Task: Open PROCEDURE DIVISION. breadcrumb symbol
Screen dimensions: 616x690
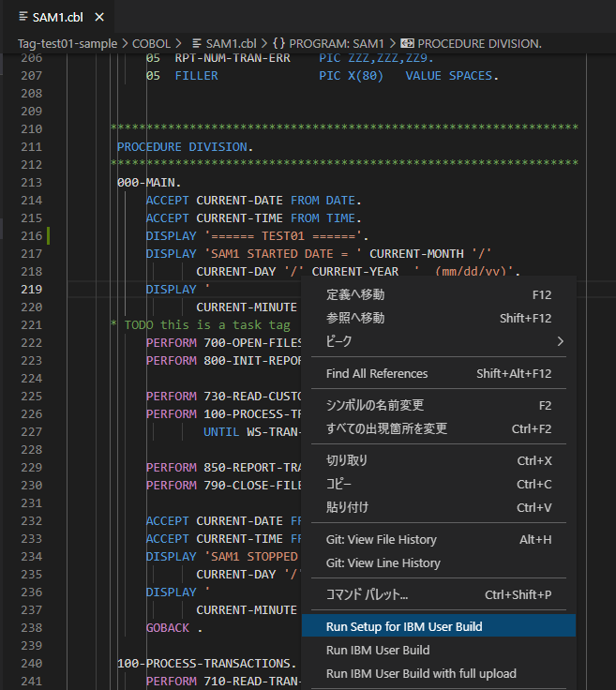Action: click(x=479, y=43)
